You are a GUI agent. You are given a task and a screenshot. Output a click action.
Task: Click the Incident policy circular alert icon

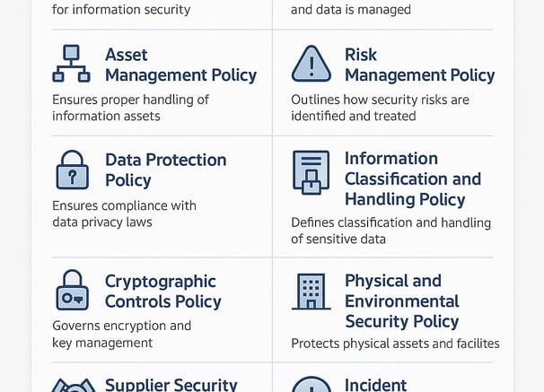click(x=311, y=384)
